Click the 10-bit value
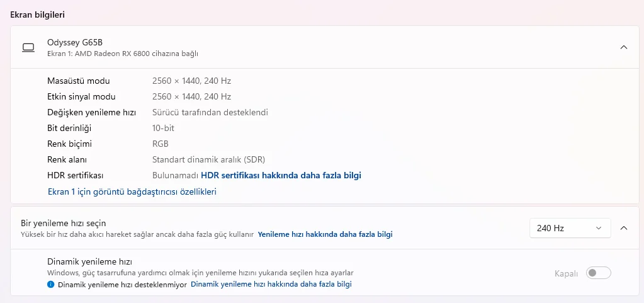The height and width of the screenshot is (303, 644). pos(164,129)
